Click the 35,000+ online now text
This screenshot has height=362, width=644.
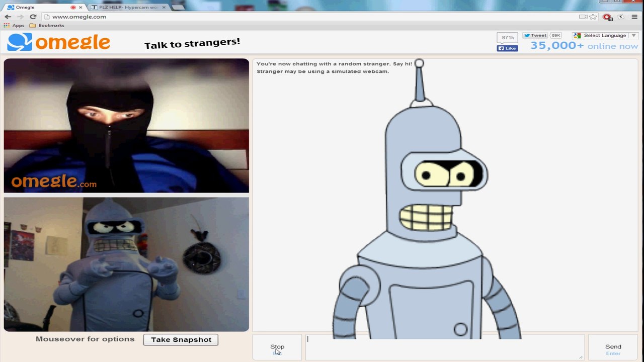[584, 46]
